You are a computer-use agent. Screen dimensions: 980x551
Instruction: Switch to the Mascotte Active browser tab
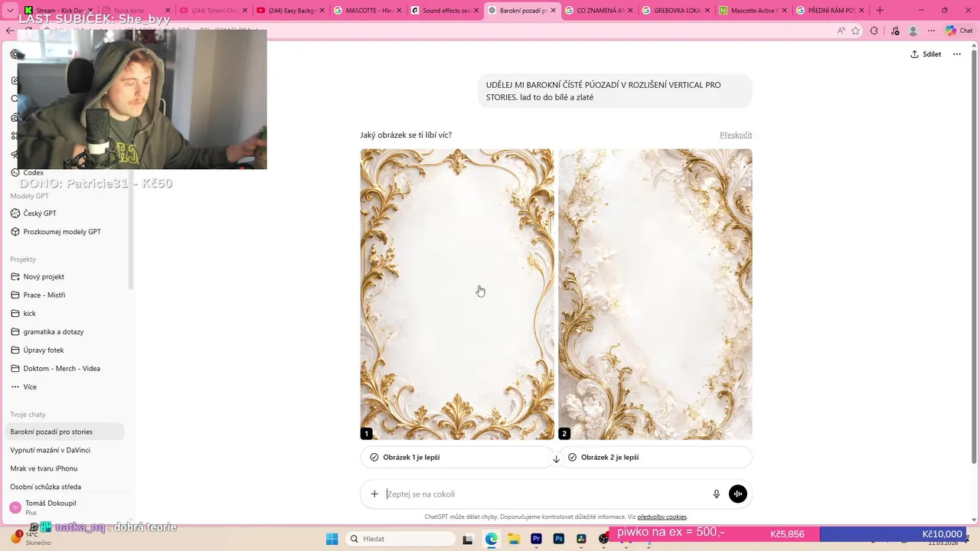pyautogui.click(x=753, y=11)
